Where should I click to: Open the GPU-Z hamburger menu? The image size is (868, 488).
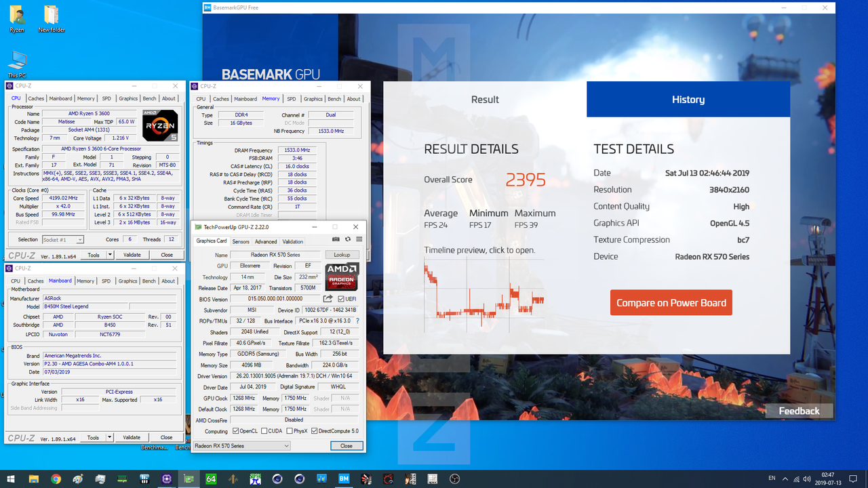click(359, 239)
